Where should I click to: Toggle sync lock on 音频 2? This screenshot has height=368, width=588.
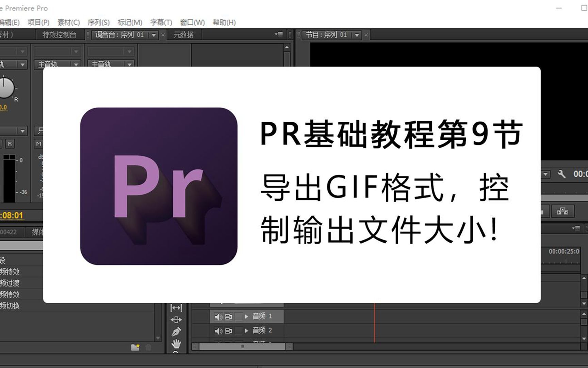[228, 331]
